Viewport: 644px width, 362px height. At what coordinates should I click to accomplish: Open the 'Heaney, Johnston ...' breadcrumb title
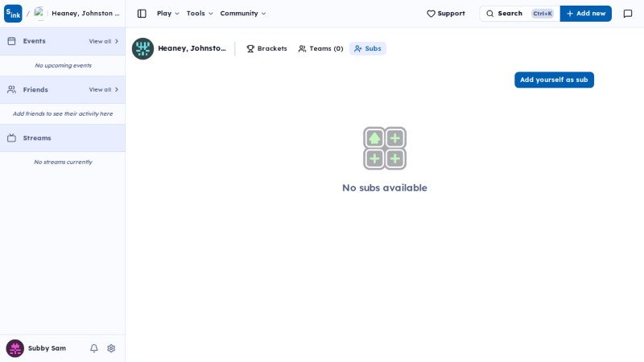click(x=85, y=13)
